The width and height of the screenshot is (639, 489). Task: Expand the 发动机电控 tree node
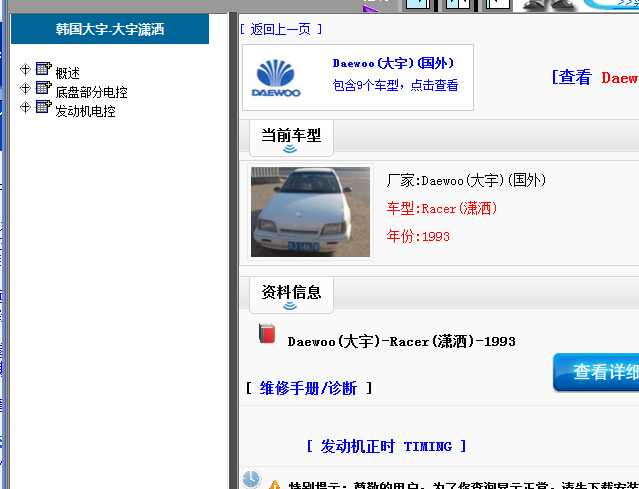coord(25,107)
